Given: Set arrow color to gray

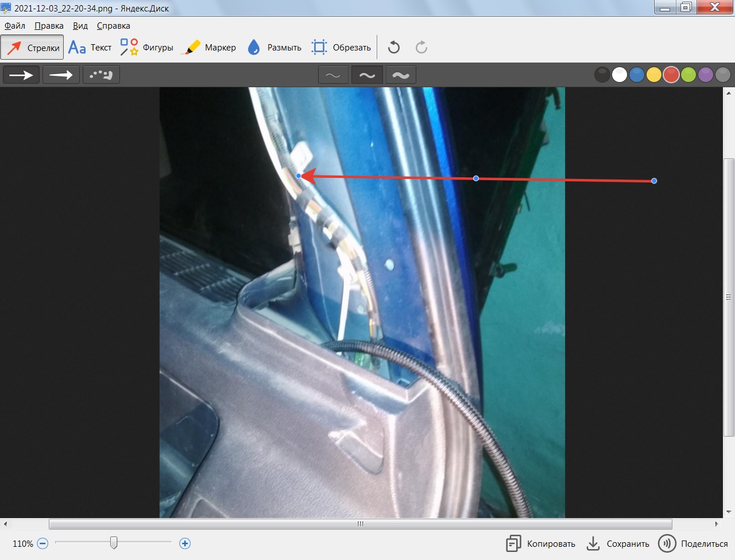Looking at the screenshot, I should pos(723,75).
